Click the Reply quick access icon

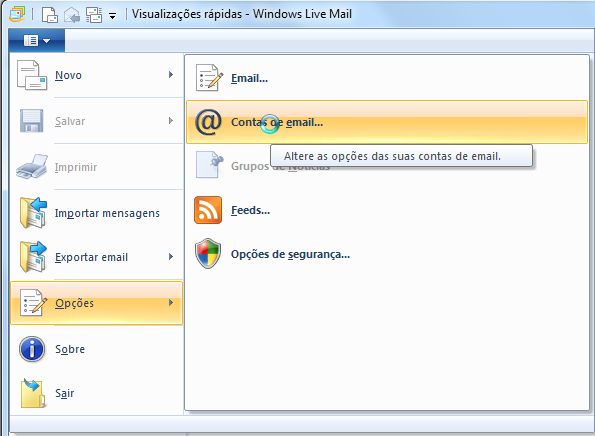coord(72,15)
